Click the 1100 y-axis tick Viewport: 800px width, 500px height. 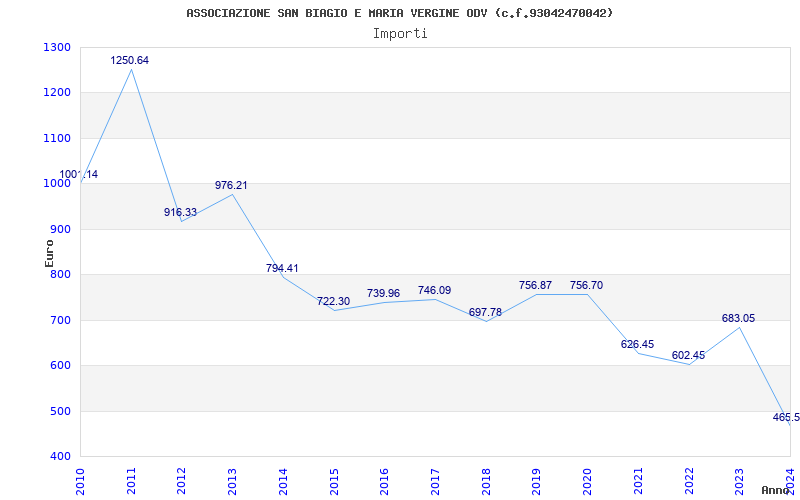coord(57,138)
